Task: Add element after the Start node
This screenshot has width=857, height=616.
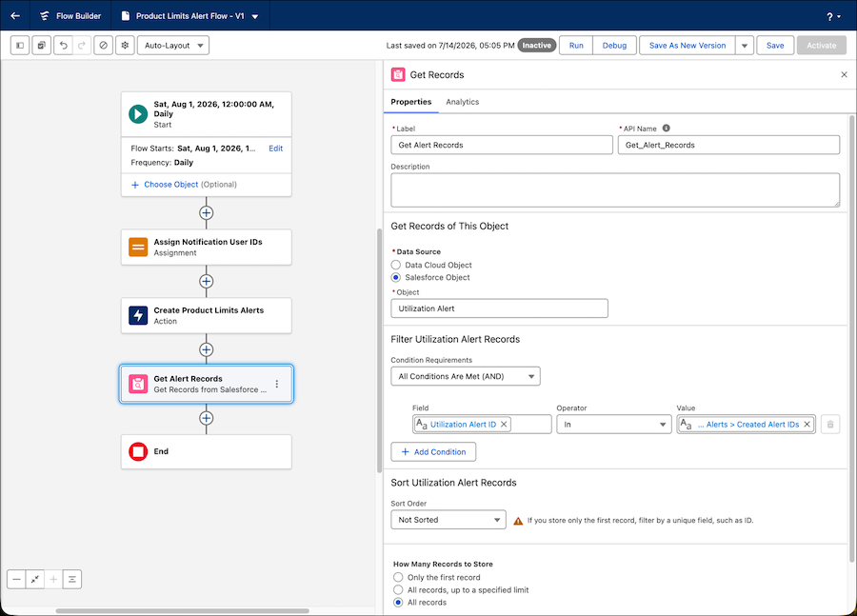Action: pos(206,213)
